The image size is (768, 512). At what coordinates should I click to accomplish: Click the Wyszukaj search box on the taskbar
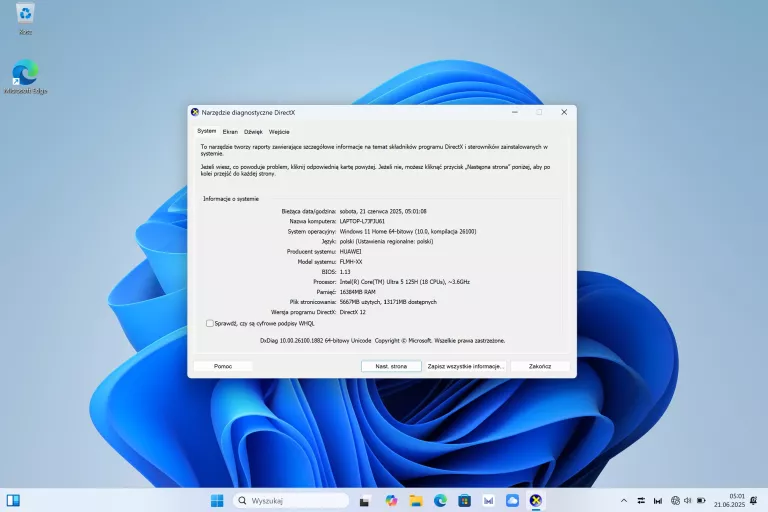click(291, 500)
